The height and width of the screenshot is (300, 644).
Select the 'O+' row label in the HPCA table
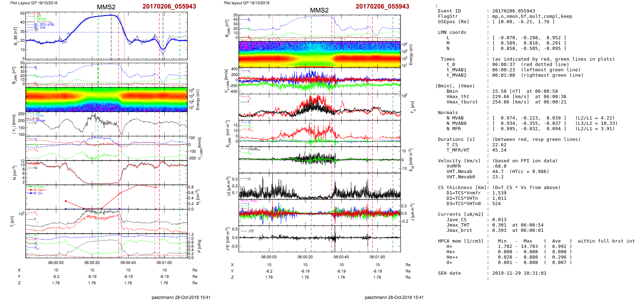tap(449, 263)
